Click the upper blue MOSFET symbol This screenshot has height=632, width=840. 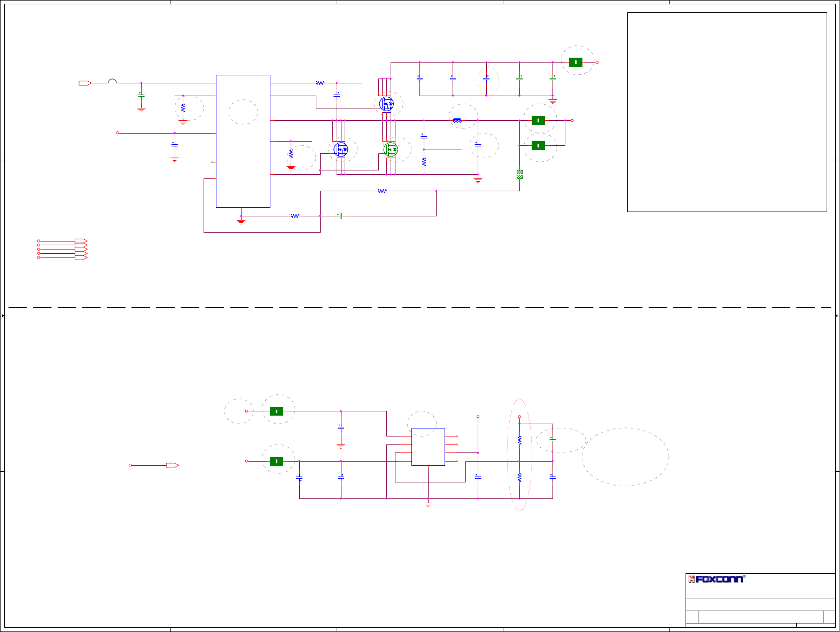(386, 103)
